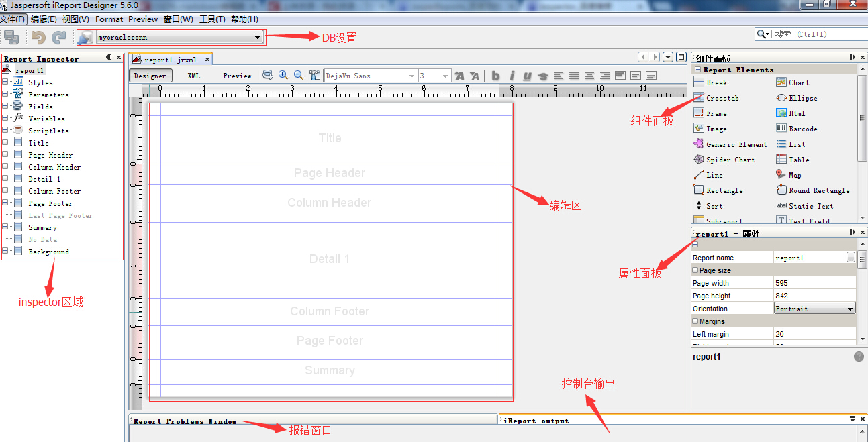Screen dimensions: 868x442
Task: Open the 工具(T) menu
Action: coord(212,19)
